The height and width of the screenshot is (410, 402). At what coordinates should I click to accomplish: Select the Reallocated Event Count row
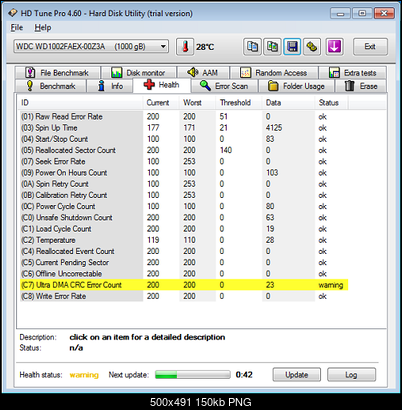pyautogui.click(x=184, y=251)
